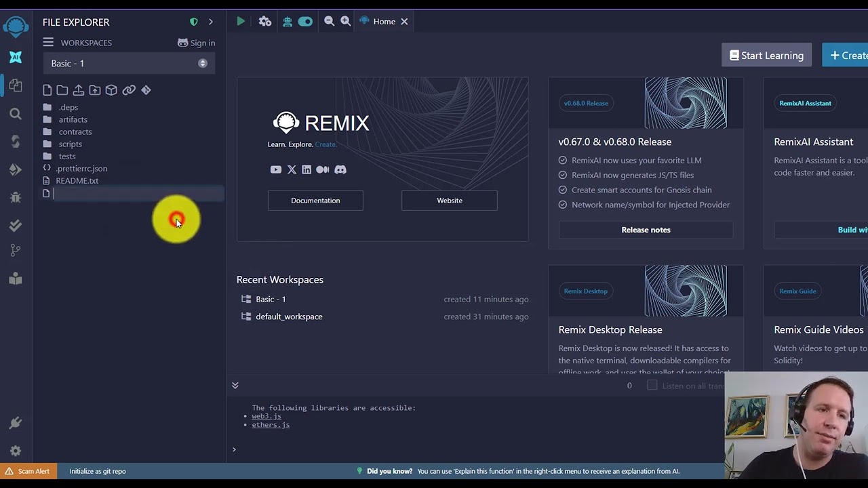Open Remix X (Twitter) icon
Image resolution: width=868 pixels, height=488 pixels.
[292, 170]
